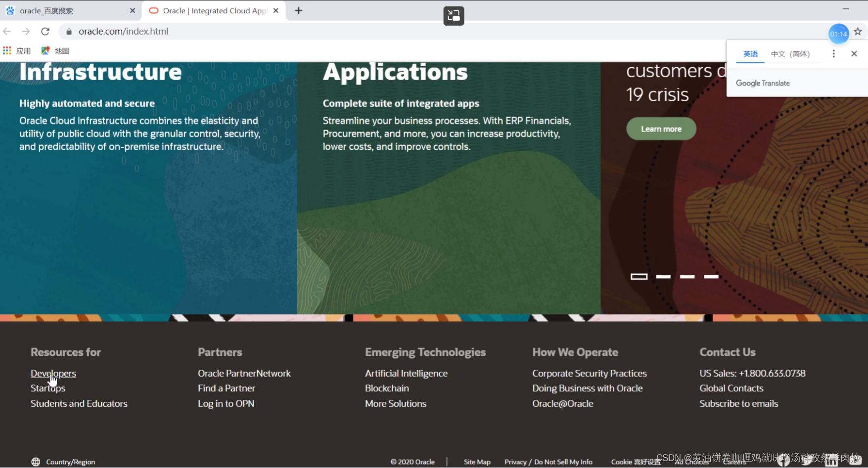Click the globe Country/Region icon

pyautogui.click(x=36, y=462)
